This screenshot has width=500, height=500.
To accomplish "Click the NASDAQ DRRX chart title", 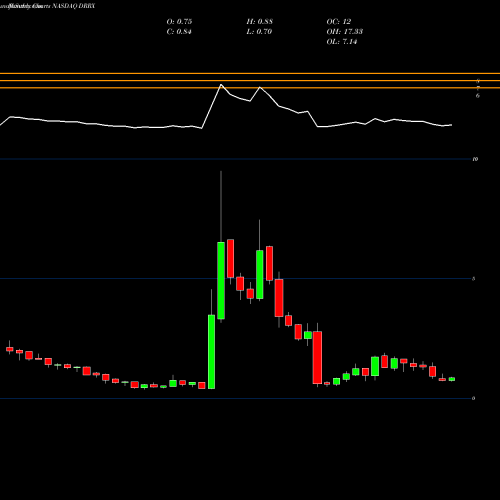I will click(x=48, y=6).
